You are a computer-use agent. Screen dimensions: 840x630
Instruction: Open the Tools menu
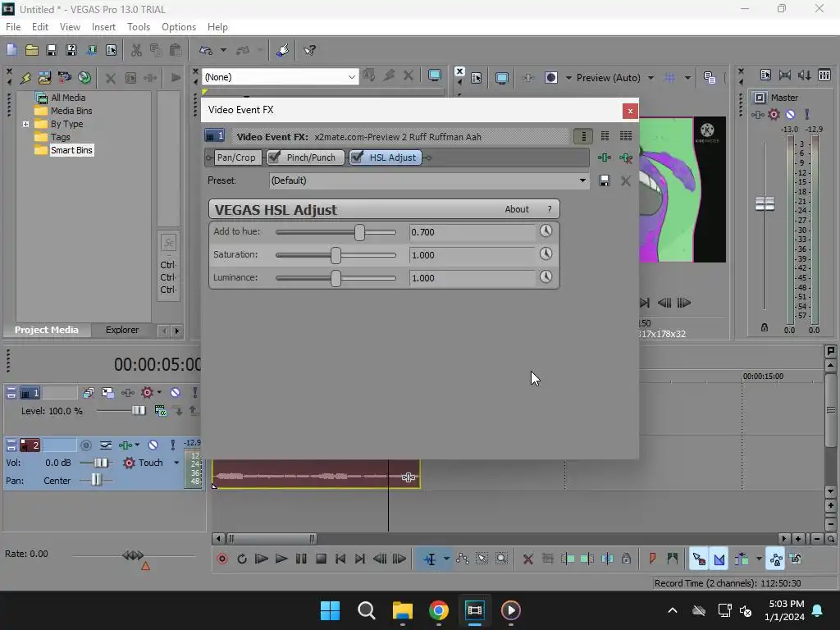pos(138,27)
